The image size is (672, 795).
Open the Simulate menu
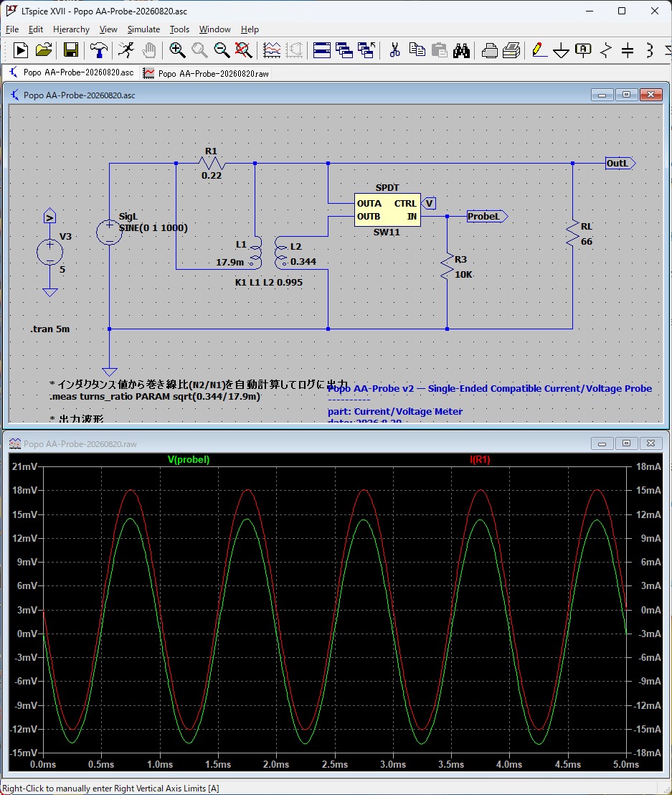pos(143,29)
